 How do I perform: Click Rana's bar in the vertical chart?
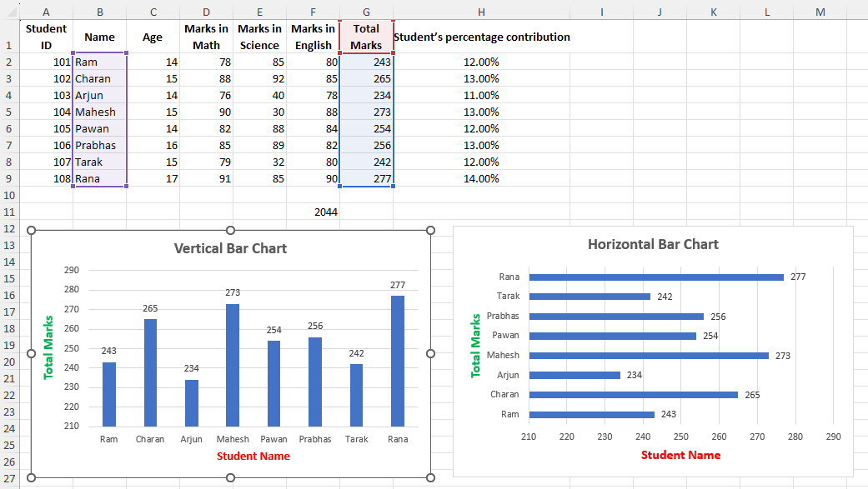point(398,360)
